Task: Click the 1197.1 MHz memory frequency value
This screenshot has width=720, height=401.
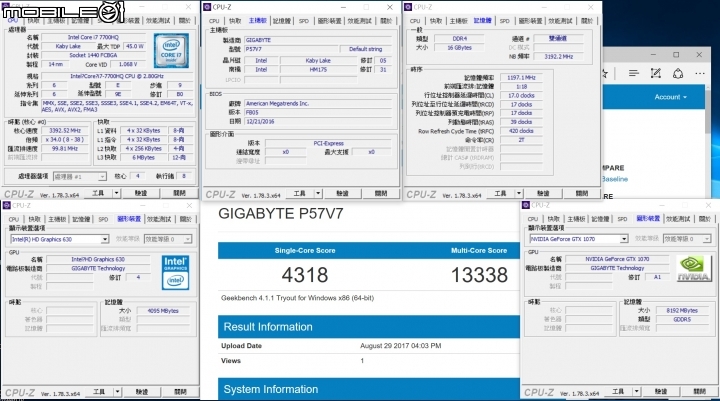Action: [x=521, y=78]
